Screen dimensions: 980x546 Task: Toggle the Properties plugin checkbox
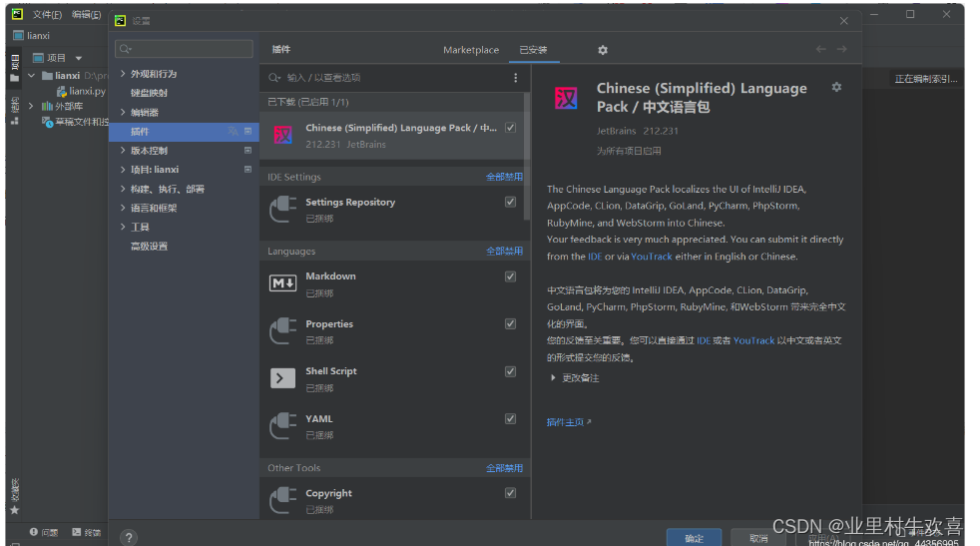tap(511, 324)
